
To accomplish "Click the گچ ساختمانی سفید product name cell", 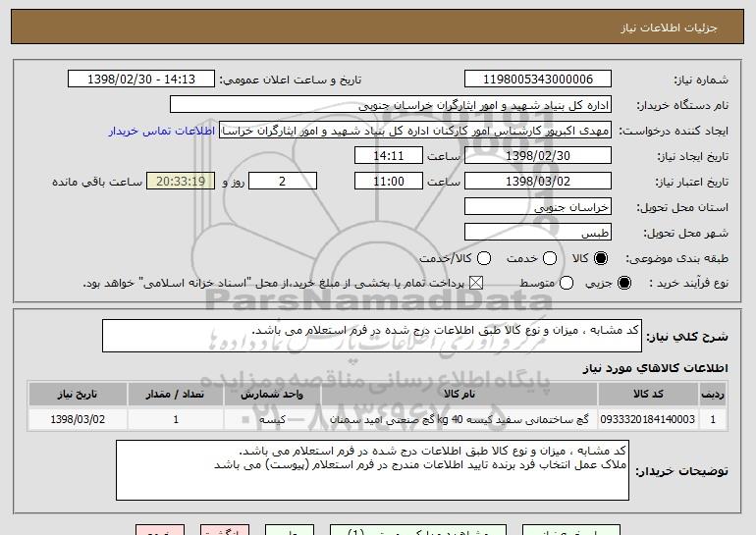I will tap(459, 419).
